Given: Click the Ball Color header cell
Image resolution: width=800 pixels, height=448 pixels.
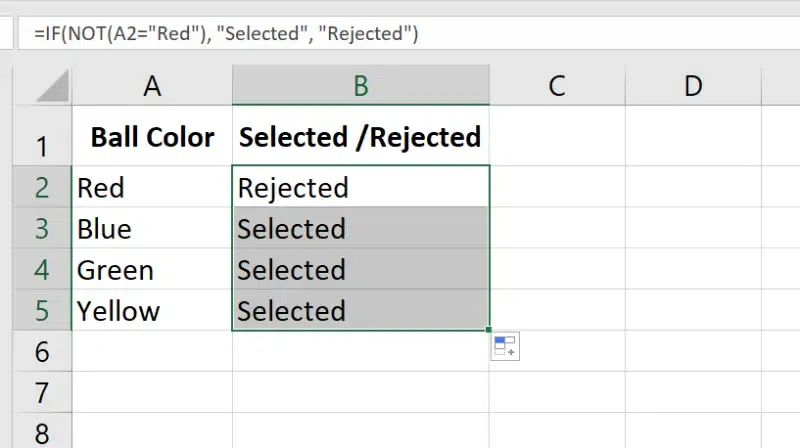Looking at the screenshot, I should pyautogui.click(x=152, y=138).
